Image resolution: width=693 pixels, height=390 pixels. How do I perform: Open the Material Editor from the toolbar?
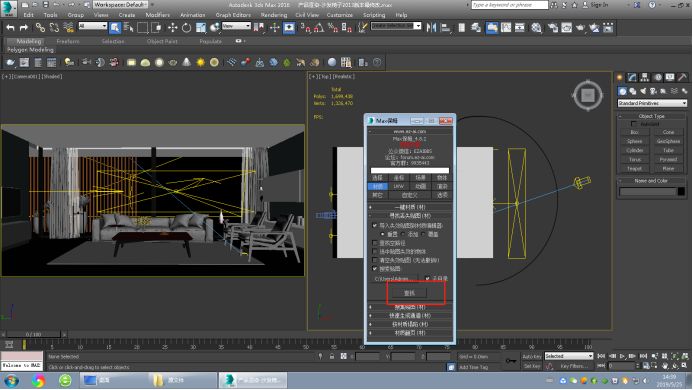tap(537, 27)
